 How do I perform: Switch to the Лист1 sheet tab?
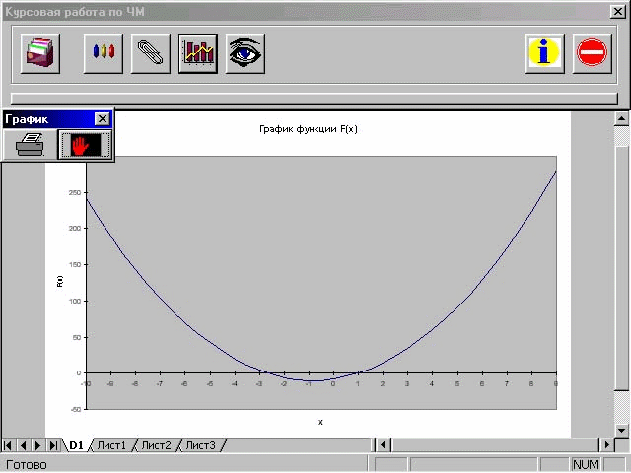pos(112,445)
